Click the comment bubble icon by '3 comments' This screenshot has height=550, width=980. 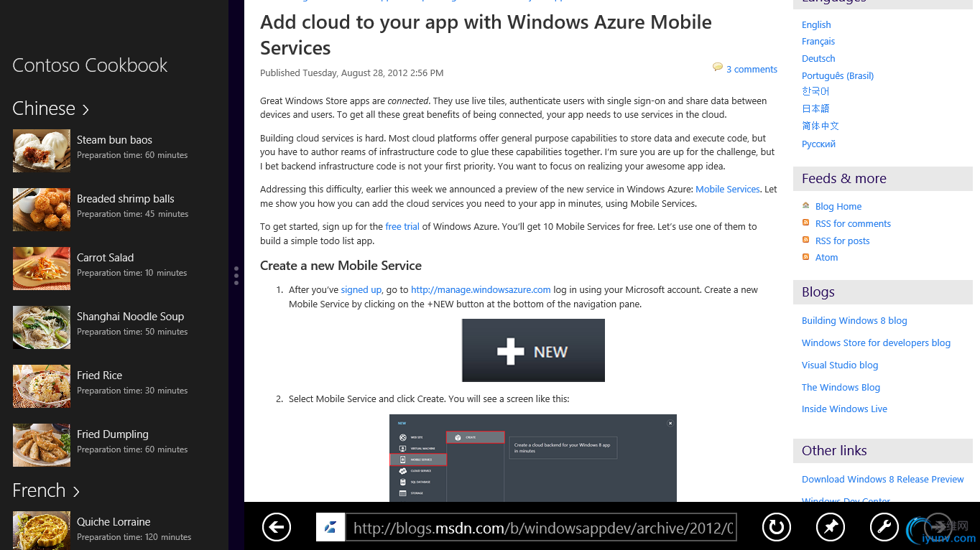[x=718, y=67]
